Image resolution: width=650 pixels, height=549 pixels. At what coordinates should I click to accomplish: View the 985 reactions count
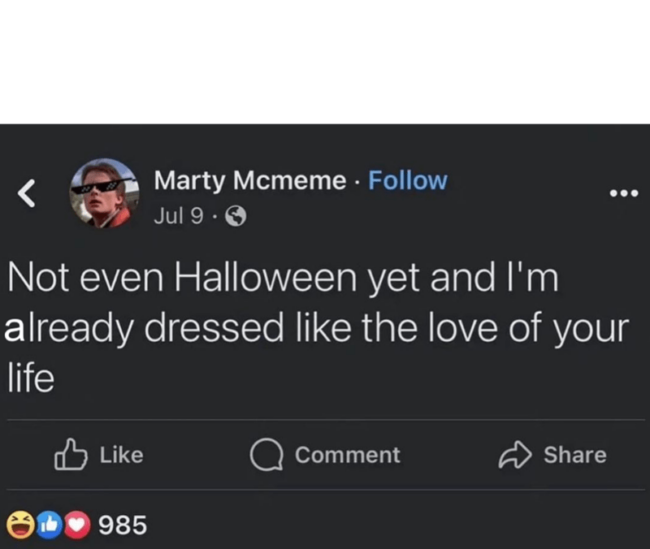[124, 524]
